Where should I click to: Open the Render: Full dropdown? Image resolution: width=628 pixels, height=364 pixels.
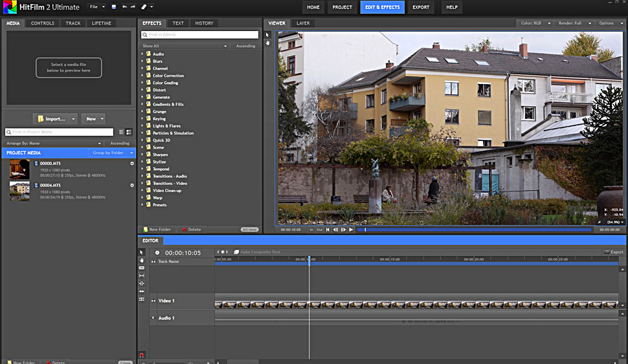coord(574,23)
